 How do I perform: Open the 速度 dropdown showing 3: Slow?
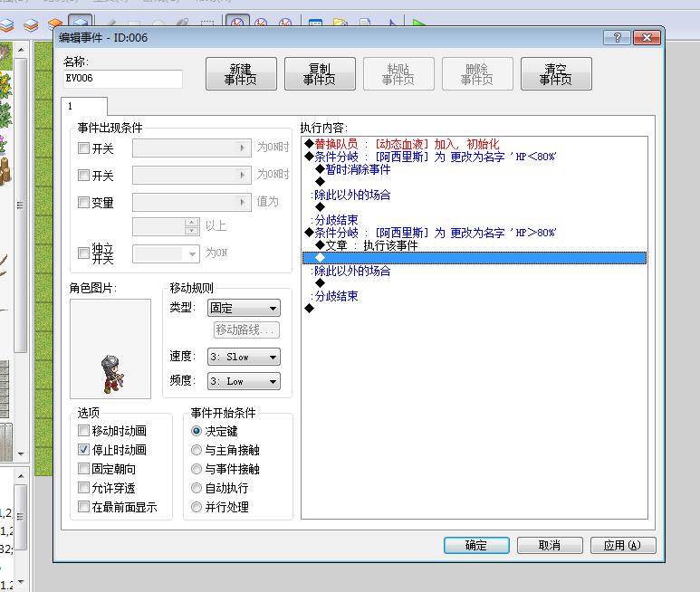[244, 357]
